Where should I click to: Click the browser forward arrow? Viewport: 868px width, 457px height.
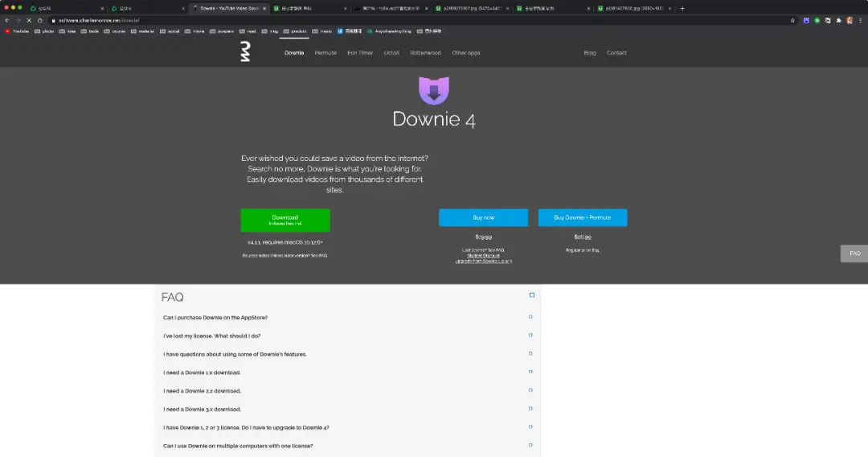pyautogui.click(x=18, y=20)
